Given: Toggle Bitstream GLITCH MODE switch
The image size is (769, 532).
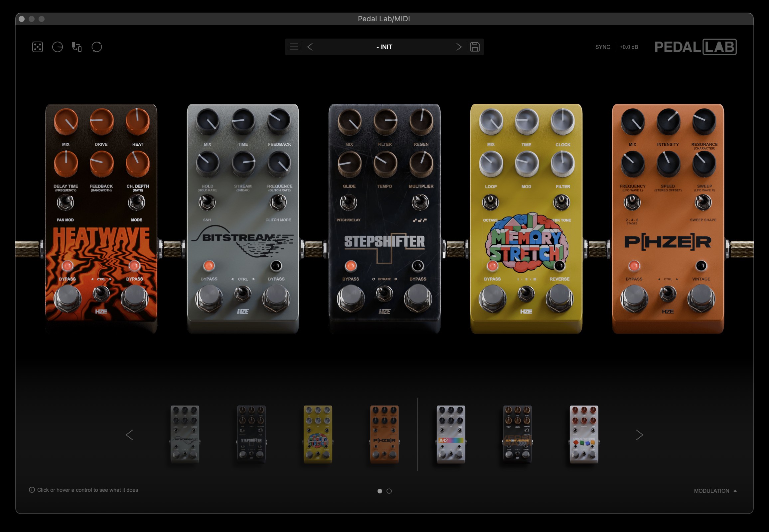Looking at the screenshot, I should pos(278,202).
